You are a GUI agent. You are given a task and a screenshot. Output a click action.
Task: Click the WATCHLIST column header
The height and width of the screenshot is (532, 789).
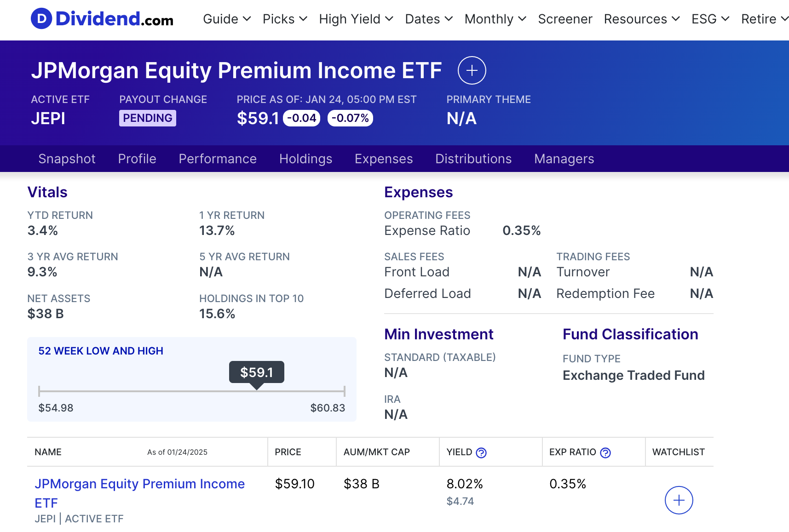(x=679, y=452)
